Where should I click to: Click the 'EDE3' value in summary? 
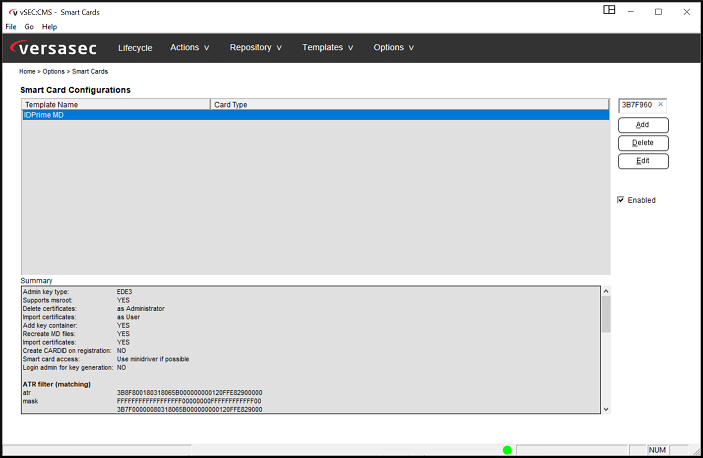tap(124, 292)
